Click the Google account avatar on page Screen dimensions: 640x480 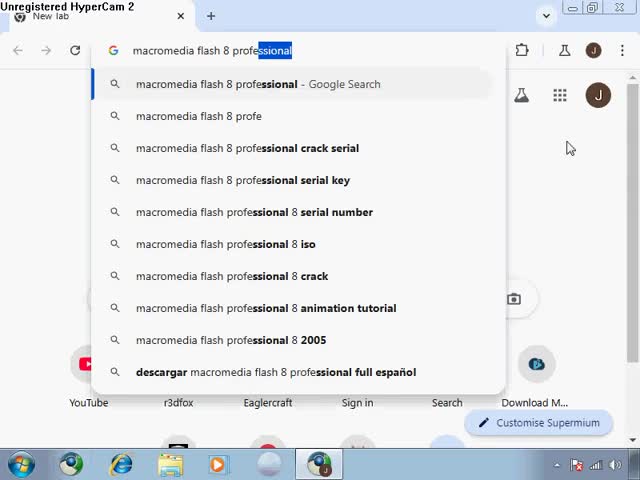click(x=598, y=95)
